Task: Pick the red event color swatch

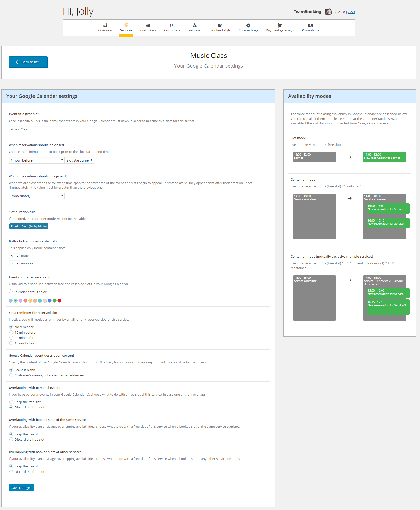Action: (x=59, y=301)
